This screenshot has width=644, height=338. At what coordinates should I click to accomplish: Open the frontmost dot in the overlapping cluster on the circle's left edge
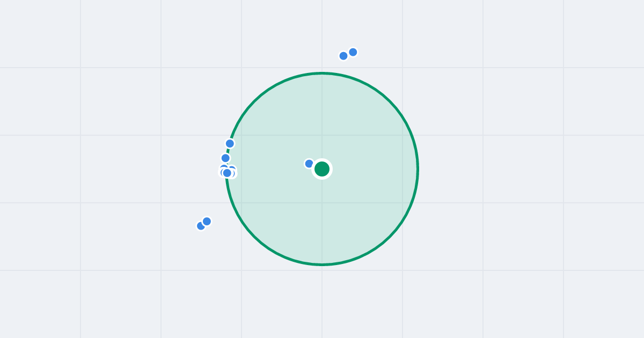tap(227, 173)
